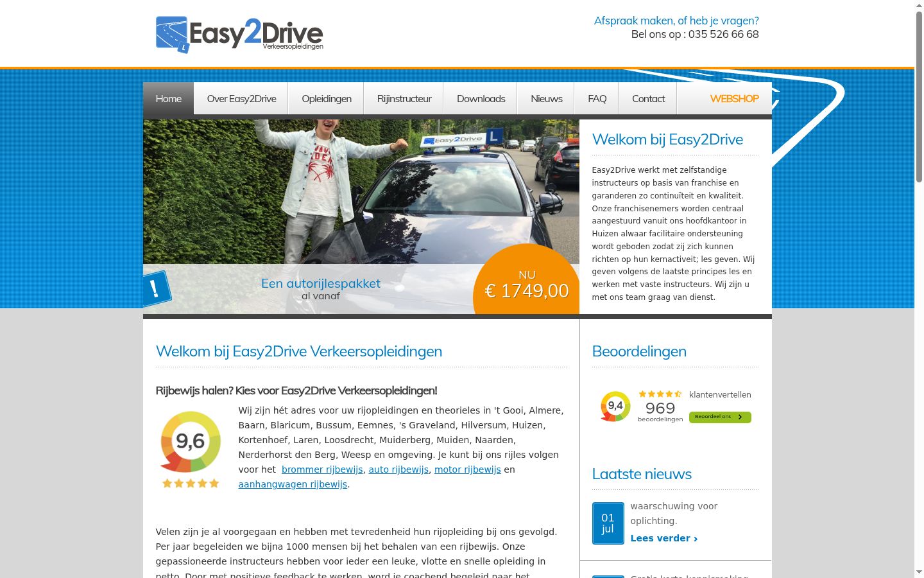Click the Welkom bij Easy2Drive sidebar heading
Screen dimensions: 924x578
click(x=667, y=139)
